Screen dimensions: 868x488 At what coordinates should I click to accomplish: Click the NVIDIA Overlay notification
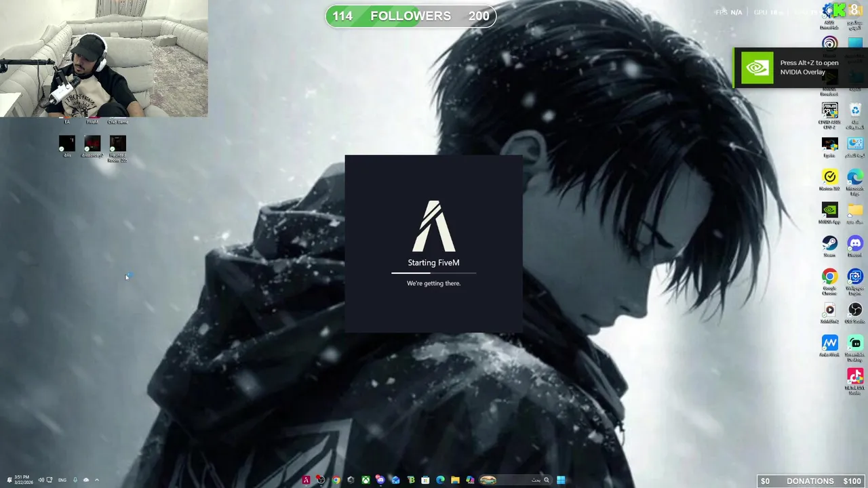click(x=800, y=68)
